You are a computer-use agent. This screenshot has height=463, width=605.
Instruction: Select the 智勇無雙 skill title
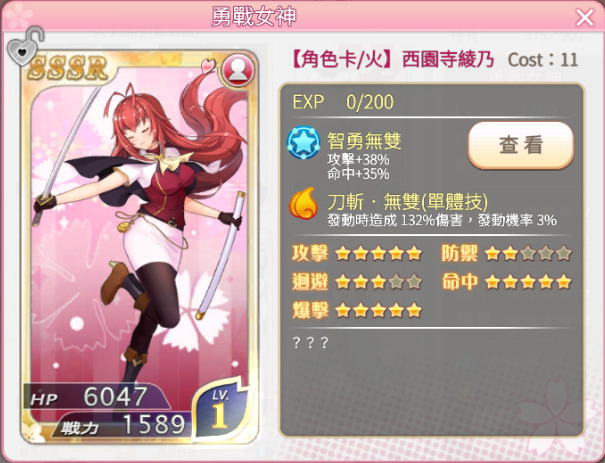tap(364, 140)
